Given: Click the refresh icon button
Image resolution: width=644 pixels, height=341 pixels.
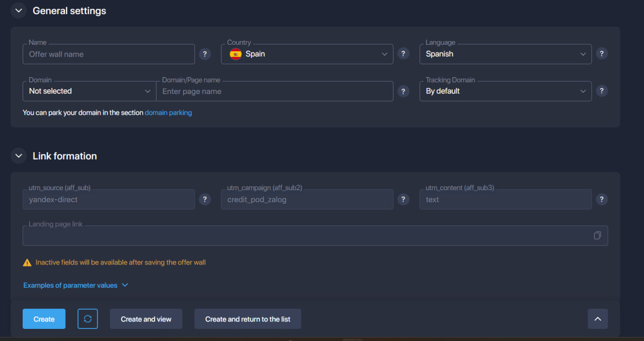Looking at the screenshot, I should (88, 319).
